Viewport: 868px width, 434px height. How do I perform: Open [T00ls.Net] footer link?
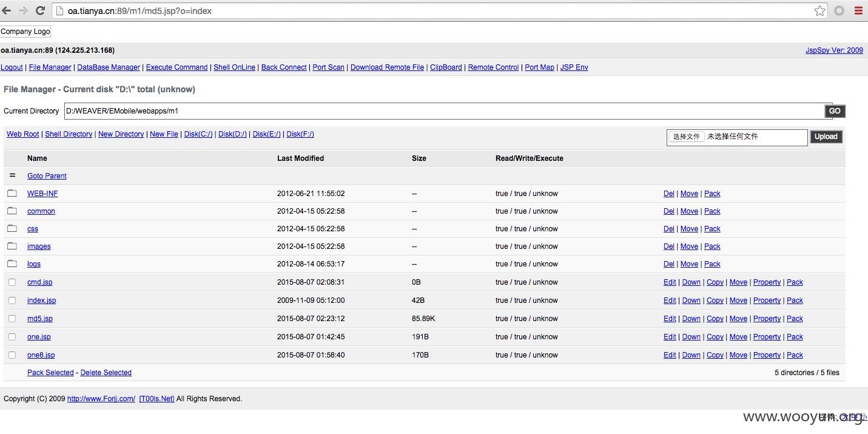point(156,399)
